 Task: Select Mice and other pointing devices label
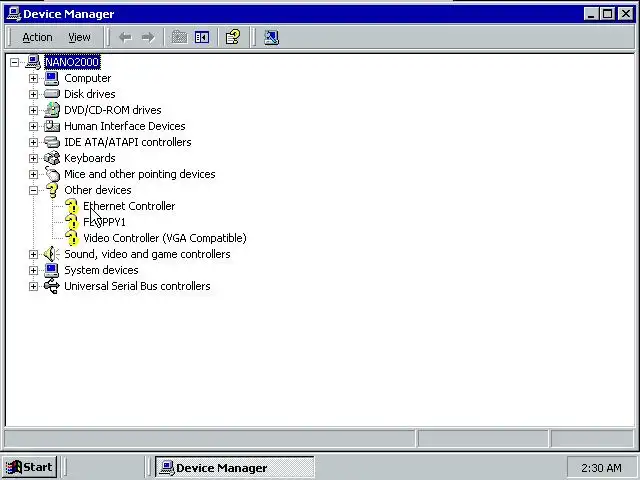pyautogui.click(x=140, y=174)
